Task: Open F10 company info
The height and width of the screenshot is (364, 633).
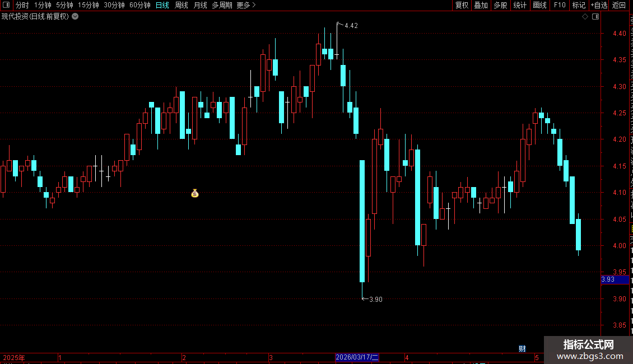Action: click(560, 5)
